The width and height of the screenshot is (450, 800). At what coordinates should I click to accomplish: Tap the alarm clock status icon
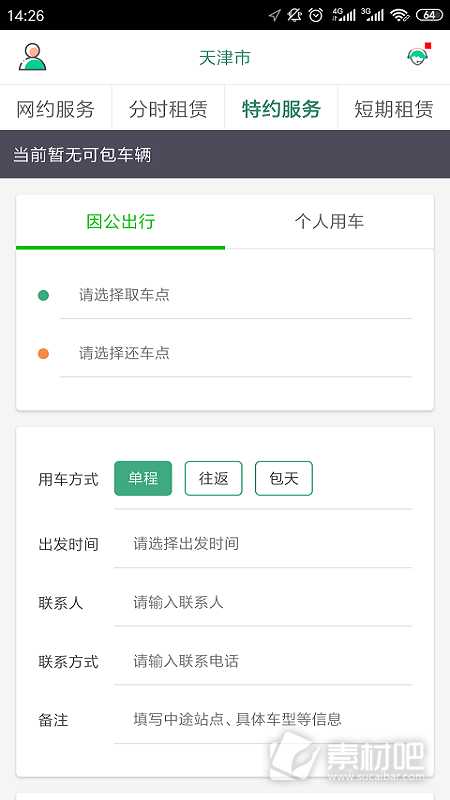[x=316, y=15]
